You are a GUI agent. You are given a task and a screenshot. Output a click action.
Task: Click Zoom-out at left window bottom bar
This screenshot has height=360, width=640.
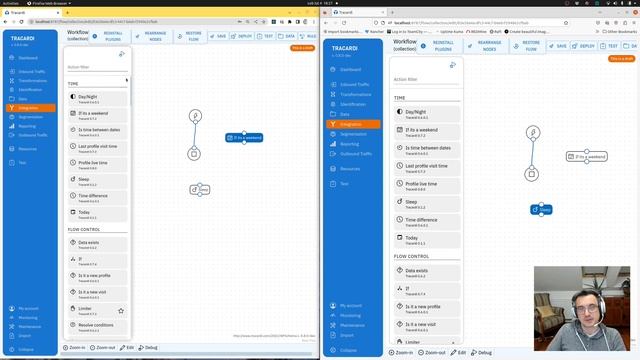(102, 348)
